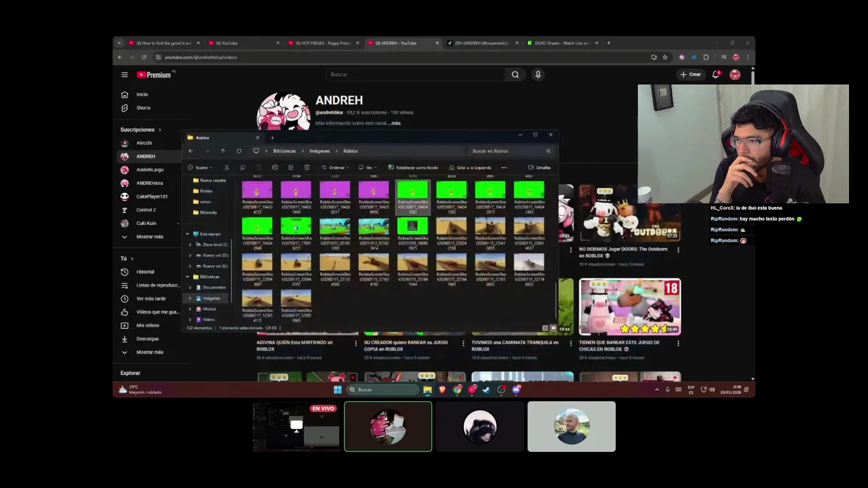Click the YouTube search magnifier button
This screenshot has height=488, width=868.
pyautogui.click(x=515, y=75)
